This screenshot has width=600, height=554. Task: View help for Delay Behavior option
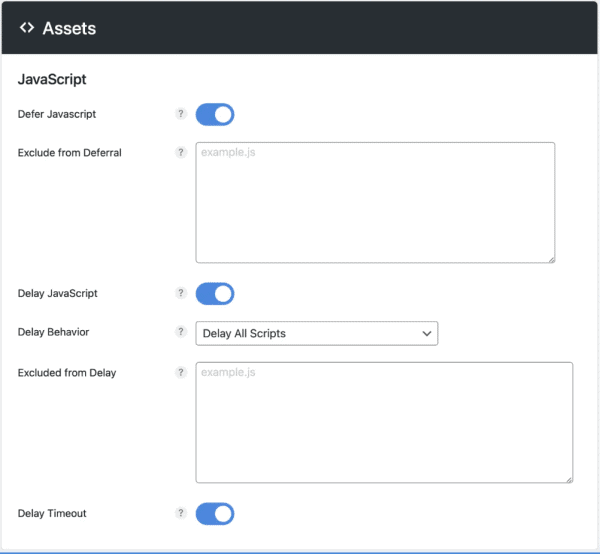[181, 333]
